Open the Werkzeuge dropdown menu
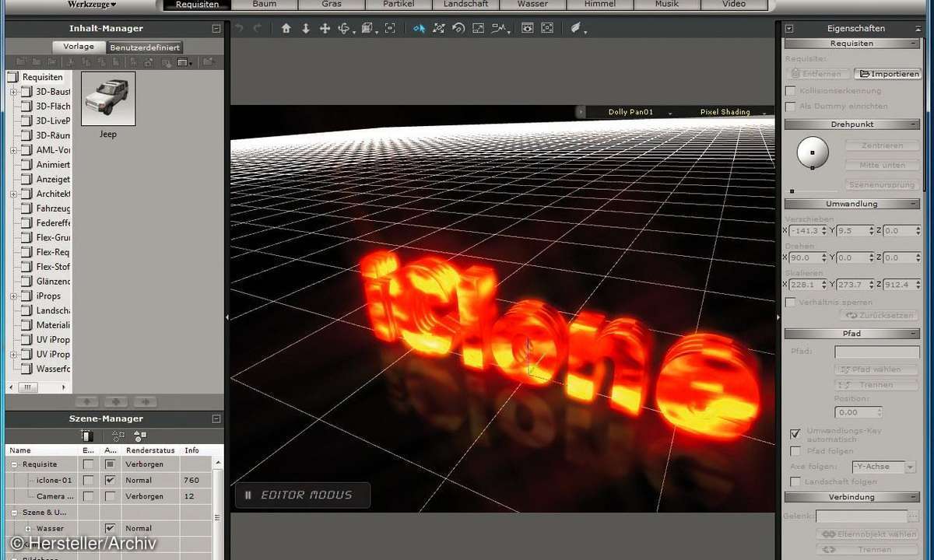Screen dimensions: 934x560 click(x=92, y=5)
